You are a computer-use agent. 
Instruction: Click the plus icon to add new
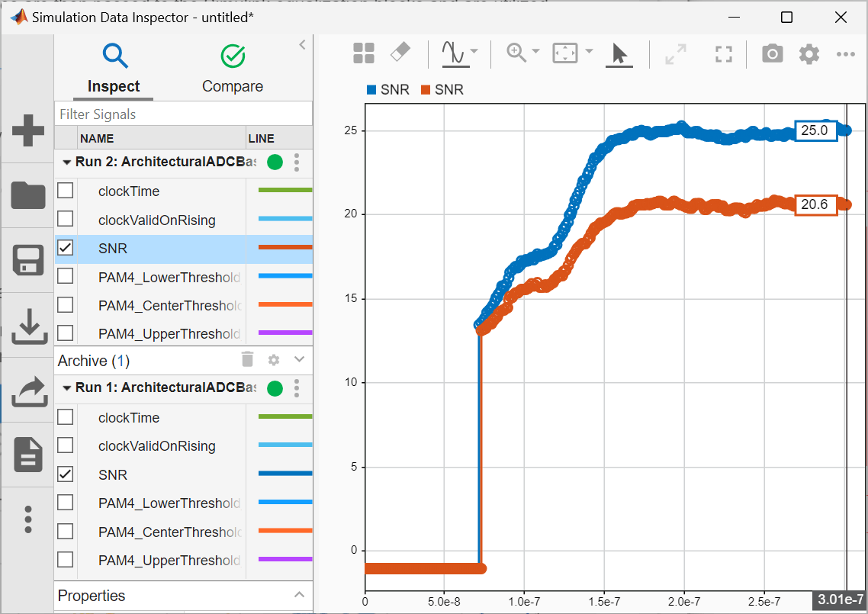tap(28, 130)
